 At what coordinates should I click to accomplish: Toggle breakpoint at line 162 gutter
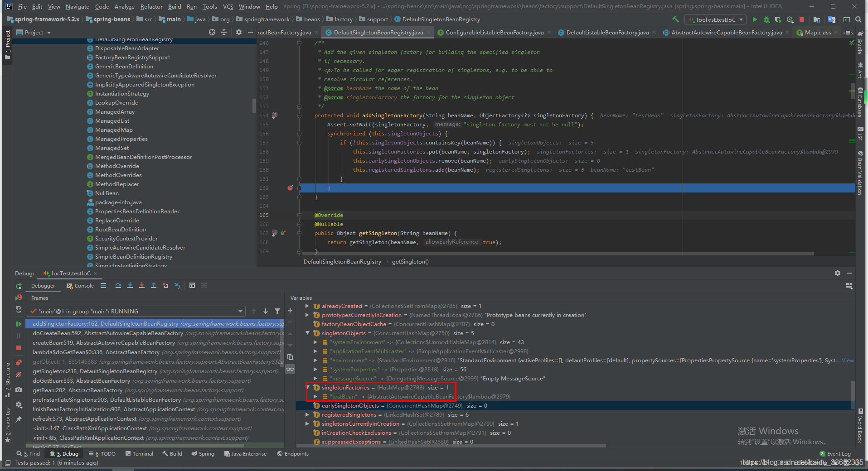[x=290, y=187]
